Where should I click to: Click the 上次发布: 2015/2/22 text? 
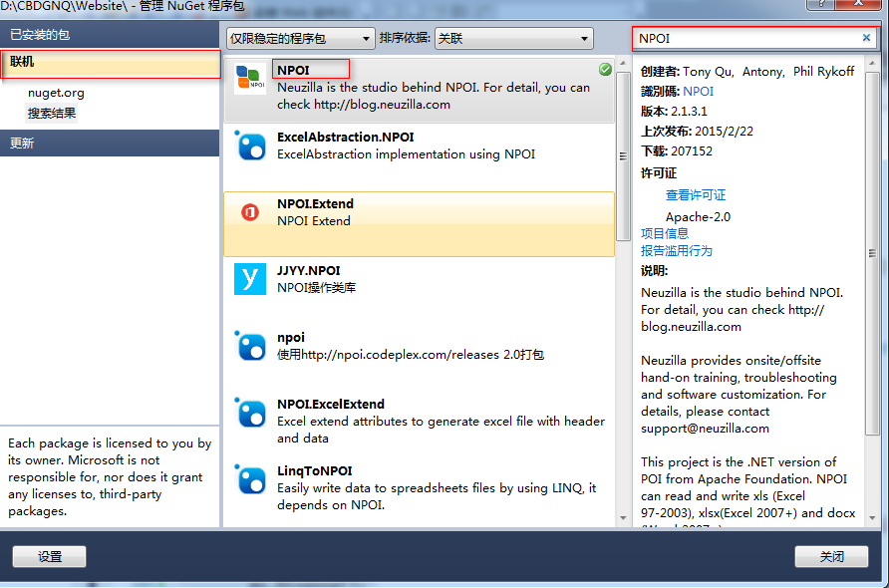pyautogui.click(x=697, y=131)
